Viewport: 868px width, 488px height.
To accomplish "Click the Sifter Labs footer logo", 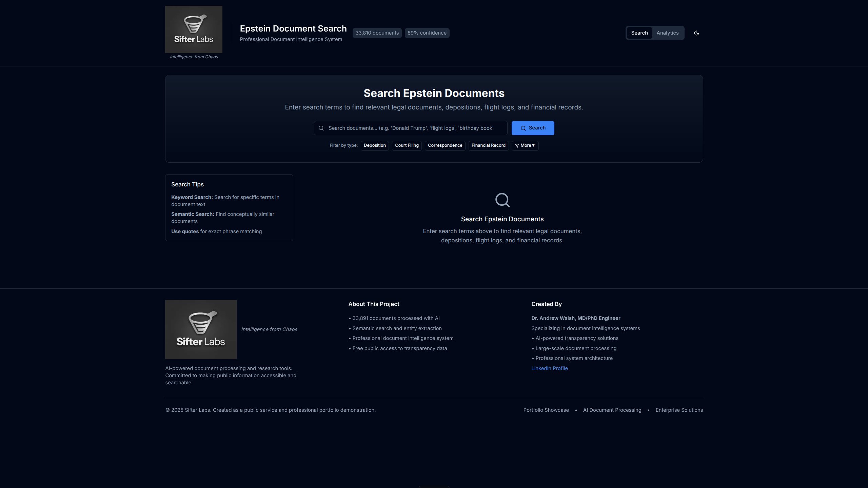I will pos(201,329).
